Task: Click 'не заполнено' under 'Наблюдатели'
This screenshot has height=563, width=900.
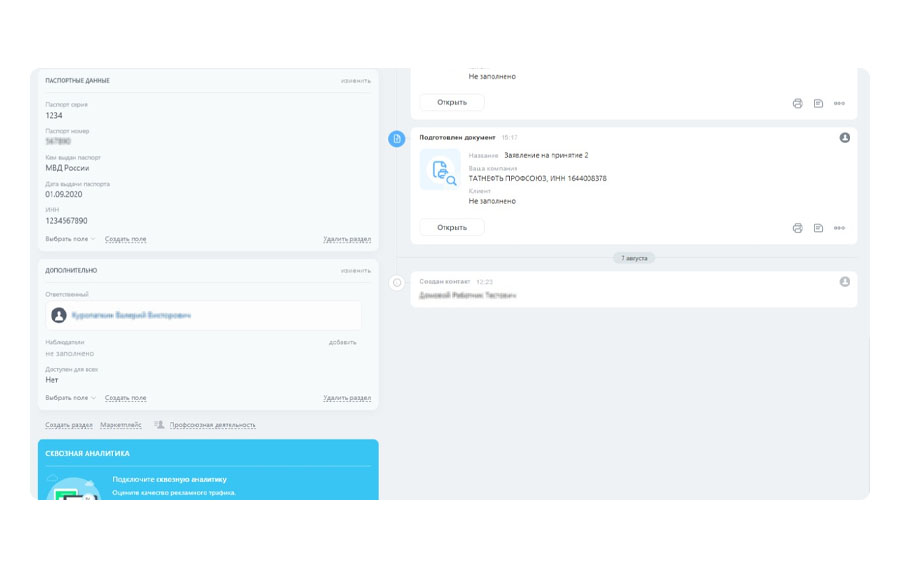Action: [69, 354]
